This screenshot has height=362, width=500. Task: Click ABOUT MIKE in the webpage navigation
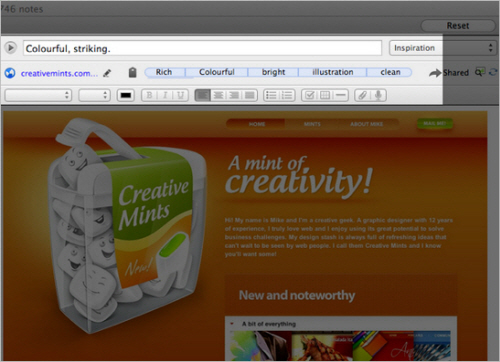coord(367,124)
